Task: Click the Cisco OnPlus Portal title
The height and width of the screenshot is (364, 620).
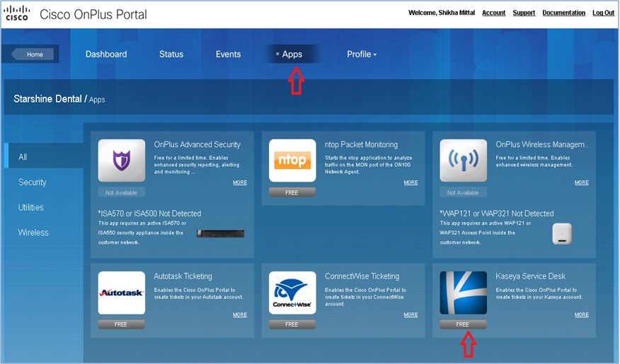Action: [93, 14]
